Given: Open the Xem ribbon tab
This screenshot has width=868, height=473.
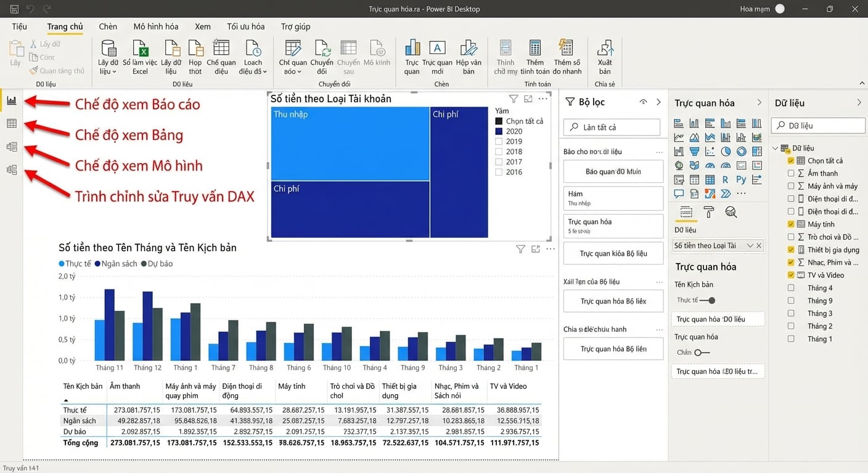Looking at the screenshot, I should pyautogui.click(x=203, y=26).
